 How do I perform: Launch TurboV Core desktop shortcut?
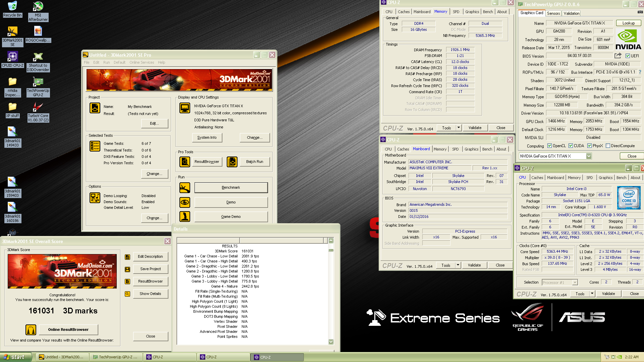pos(38,112)
